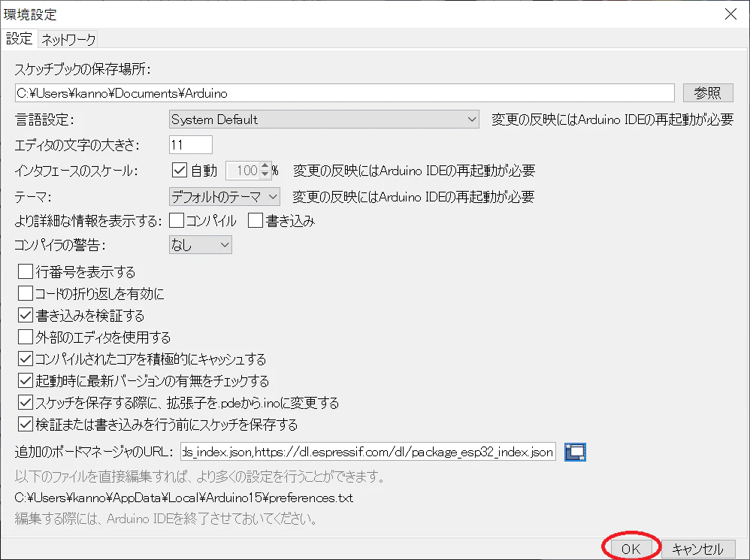
Task: Switch to the ネットワーク tab
Action: pyautogui.click(x=68, y=39)
